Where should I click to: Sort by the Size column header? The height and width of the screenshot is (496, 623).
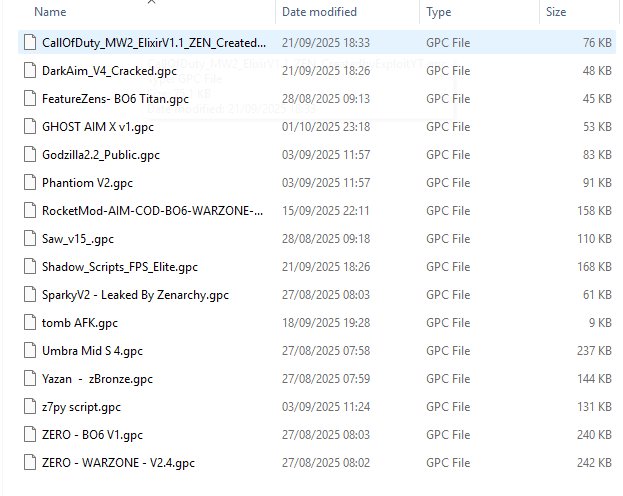tap(556, 12)
